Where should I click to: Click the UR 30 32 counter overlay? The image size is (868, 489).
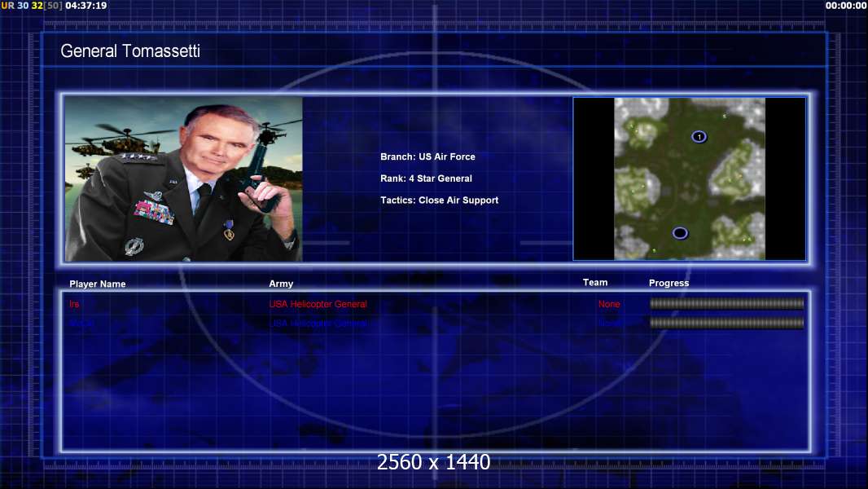(32, 6)
